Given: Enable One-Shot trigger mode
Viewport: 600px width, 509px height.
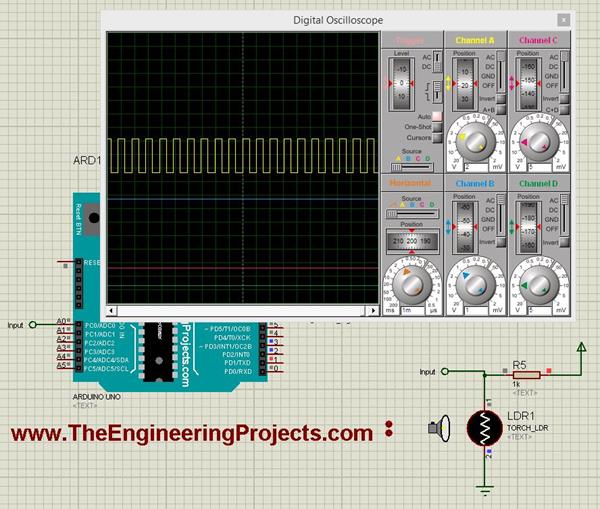Looking at the screenshot, I should click(437, 127).
